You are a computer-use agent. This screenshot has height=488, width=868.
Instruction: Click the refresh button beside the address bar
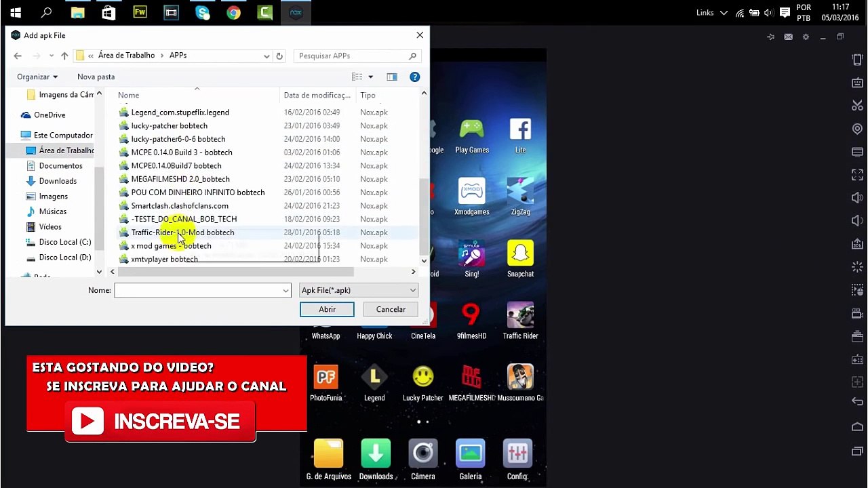tap(279, 56)
